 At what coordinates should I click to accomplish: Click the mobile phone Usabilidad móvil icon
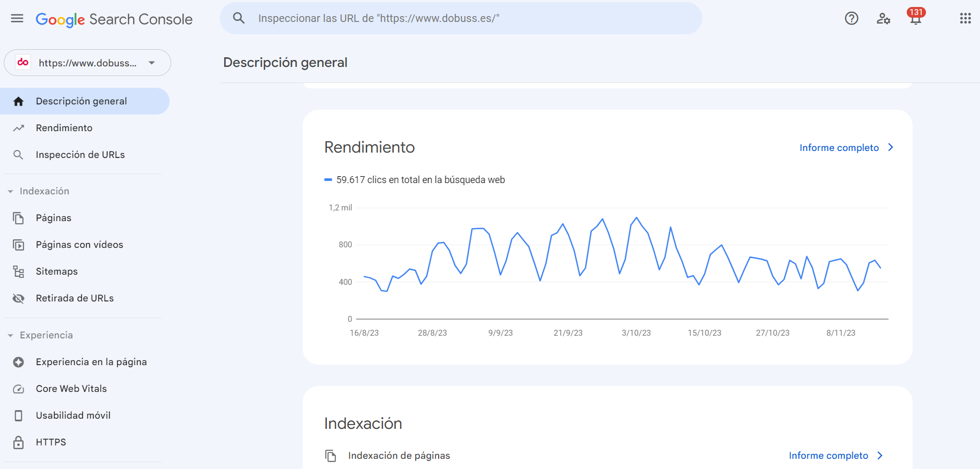click(18, 415)
